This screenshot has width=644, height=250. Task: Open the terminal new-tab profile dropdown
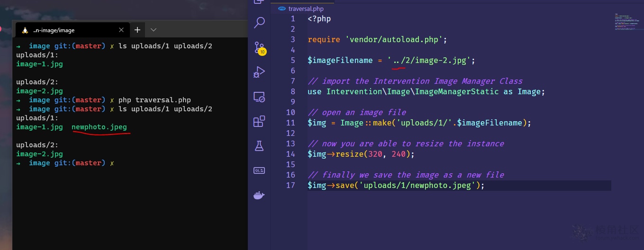[154, 30]
